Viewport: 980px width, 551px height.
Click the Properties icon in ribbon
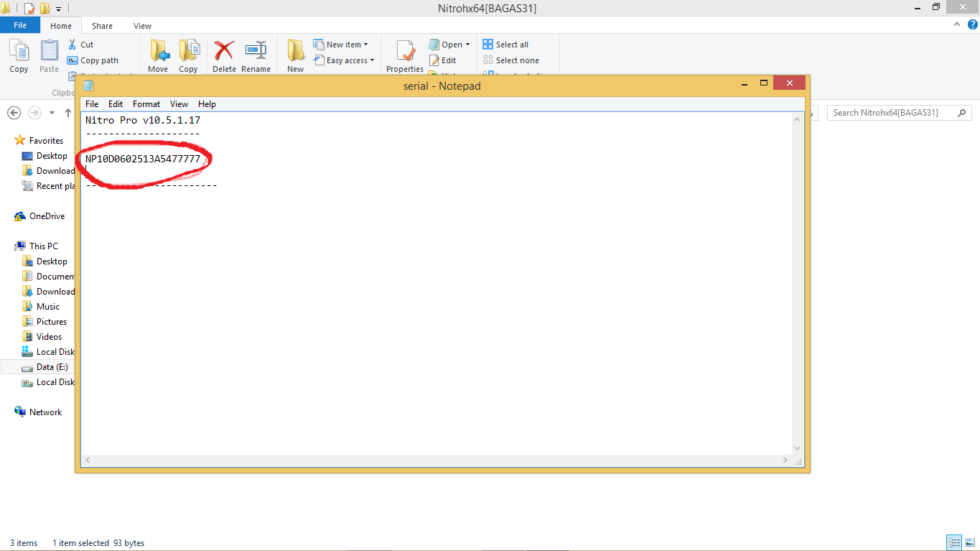406,51
